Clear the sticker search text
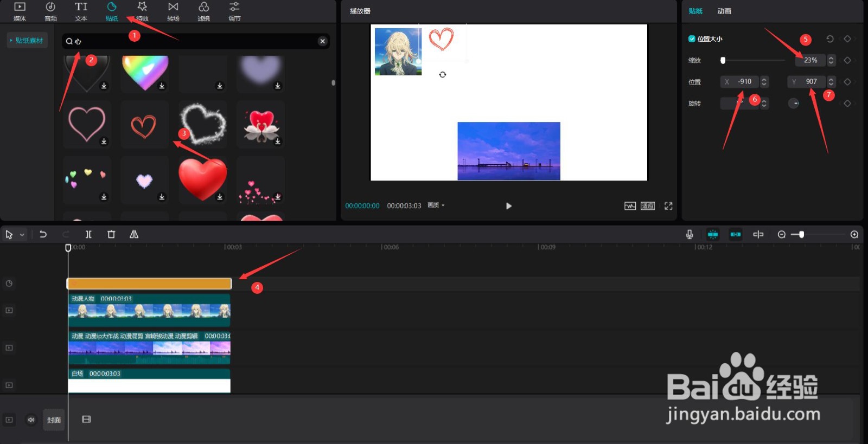This screenshot has height=444, width=868. pos(323,41)
